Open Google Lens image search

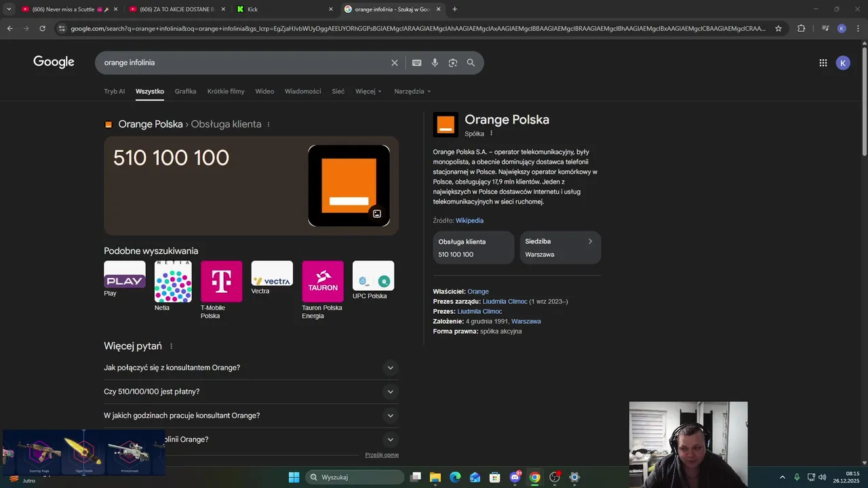click(453, 62)
